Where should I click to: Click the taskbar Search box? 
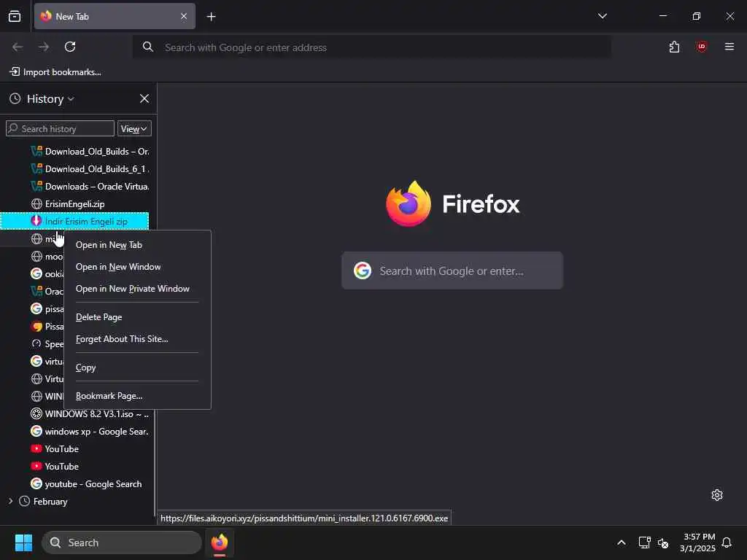122,542
